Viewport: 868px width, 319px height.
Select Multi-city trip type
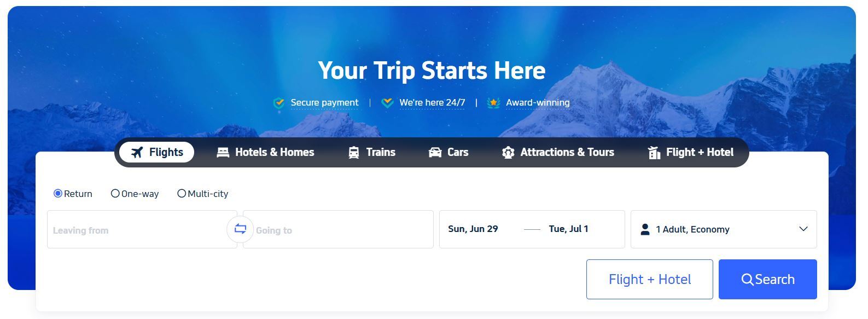point(182,193)
